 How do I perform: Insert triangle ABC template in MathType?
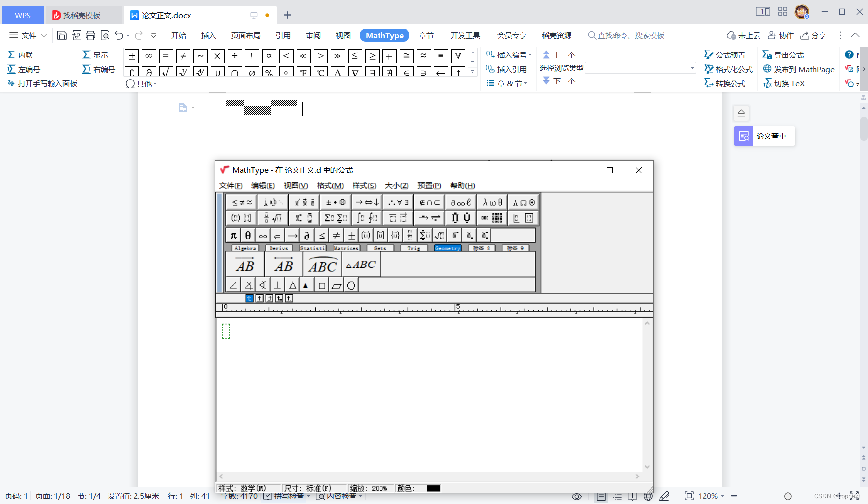(361, 265)
